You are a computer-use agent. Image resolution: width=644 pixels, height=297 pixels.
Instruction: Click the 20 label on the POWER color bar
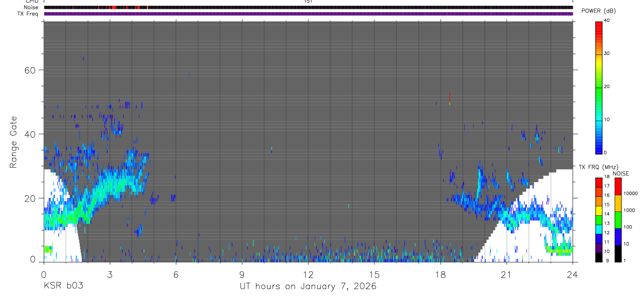pos(607,86)
